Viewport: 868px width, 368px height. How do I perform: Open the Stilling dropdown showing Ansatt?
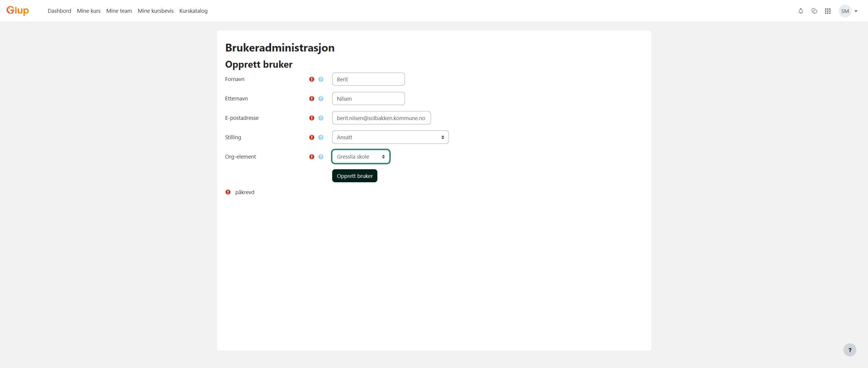390,137
